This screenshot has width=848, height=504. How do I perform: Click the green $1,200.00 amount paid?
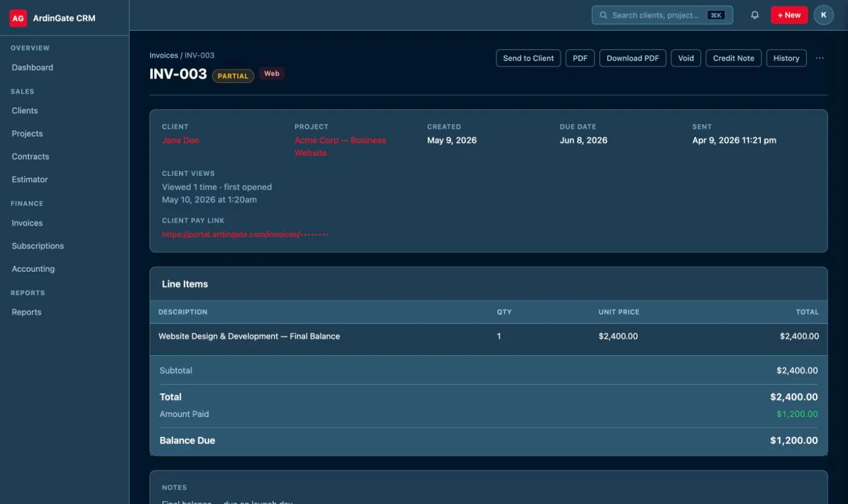pyautogui.click(x=797, y=414)
